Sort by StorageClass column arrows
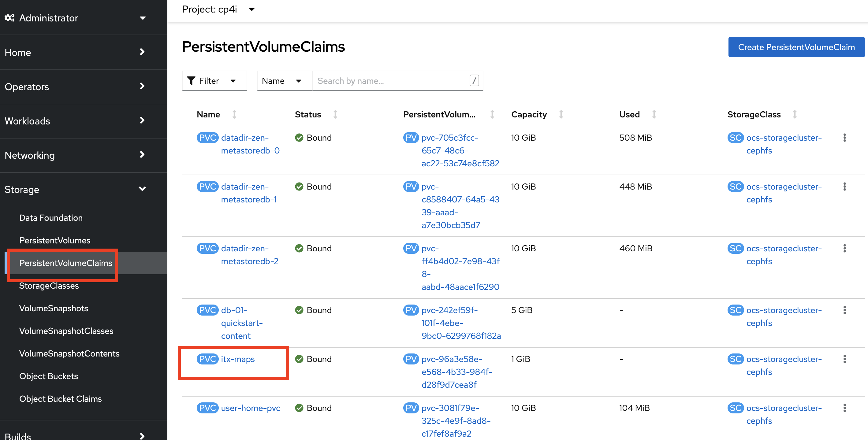The width and height of the screenshot is (868, 440). pyautogui.click(x=795, y=114)
